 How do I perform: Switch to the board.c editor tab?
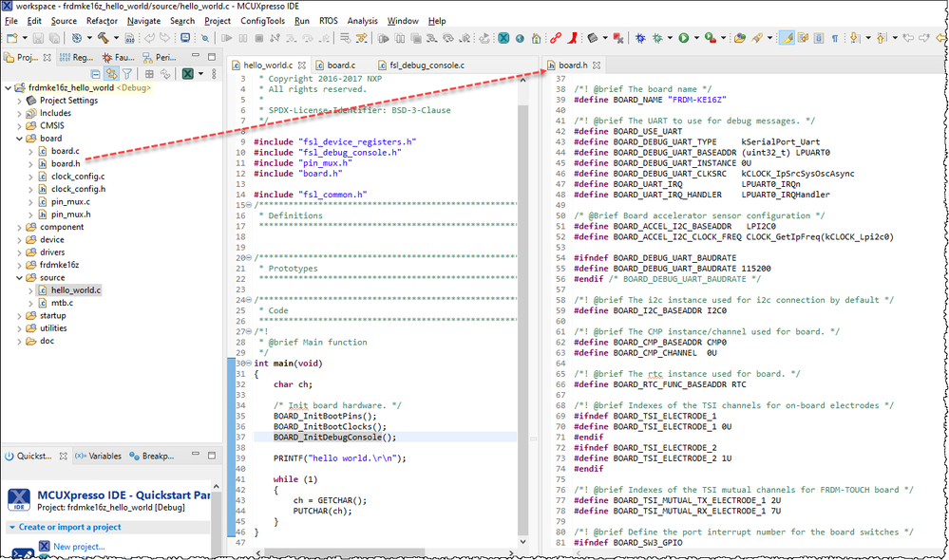pos(336,65)
